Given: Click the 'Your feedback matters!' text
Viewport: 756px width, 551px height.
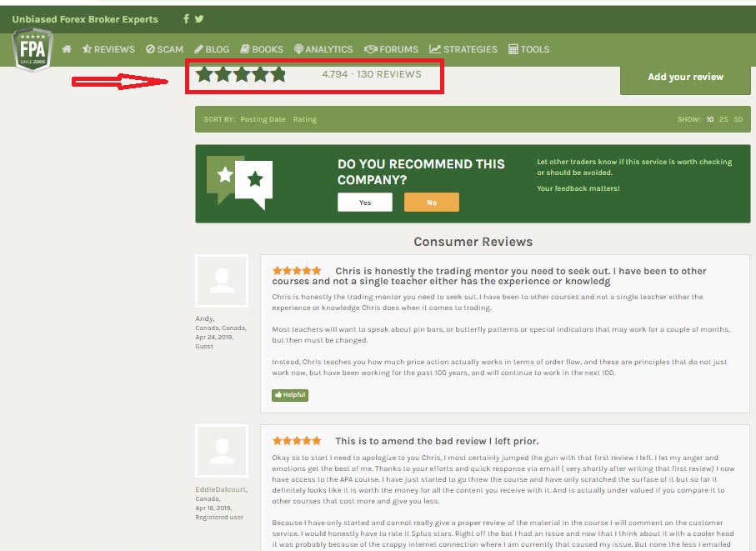Looking at the screenshot, I should click(578, 188).
